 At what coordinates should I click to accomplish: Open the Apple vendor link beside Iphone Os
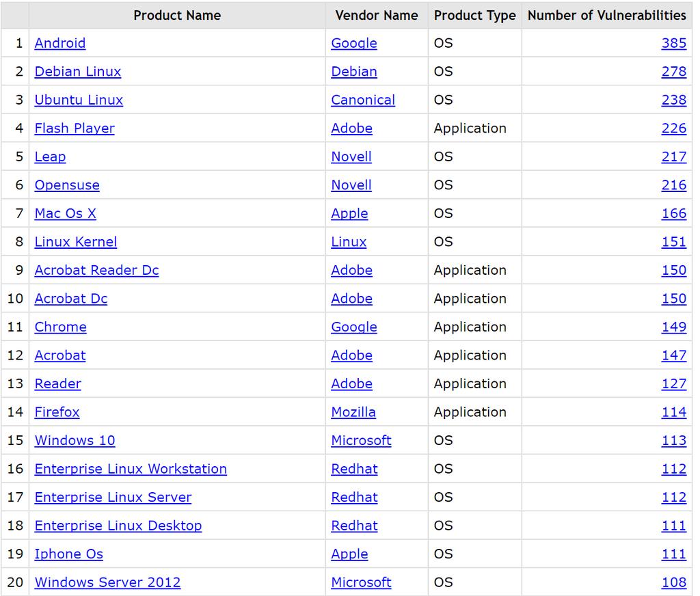coord(349,554)
